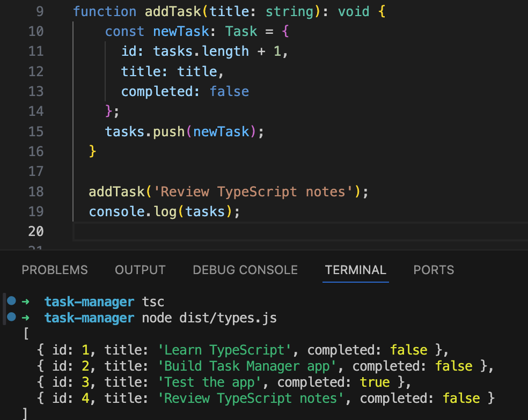The image size is (528, 420).
Task: Click 'tsc' command in terminal
Action: [x=153, y=302]
